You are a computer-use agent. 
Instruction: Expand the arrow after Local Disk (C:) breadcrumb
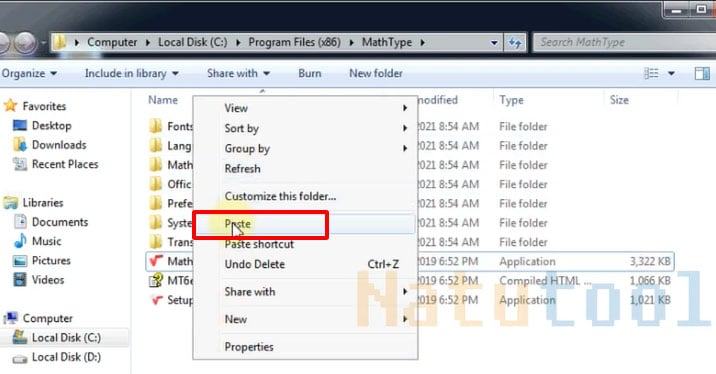[238, 42]
